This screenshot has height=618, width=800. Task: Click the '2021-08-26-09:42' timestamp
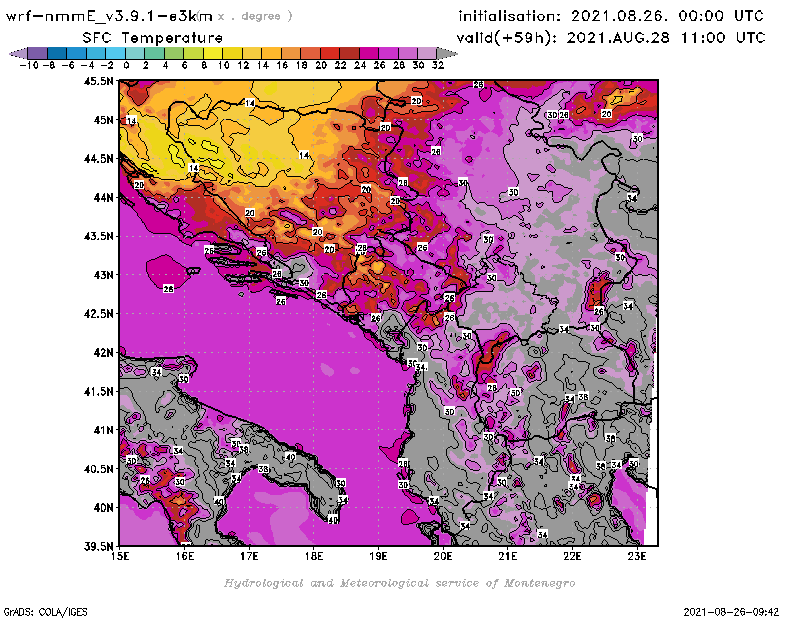731,612
